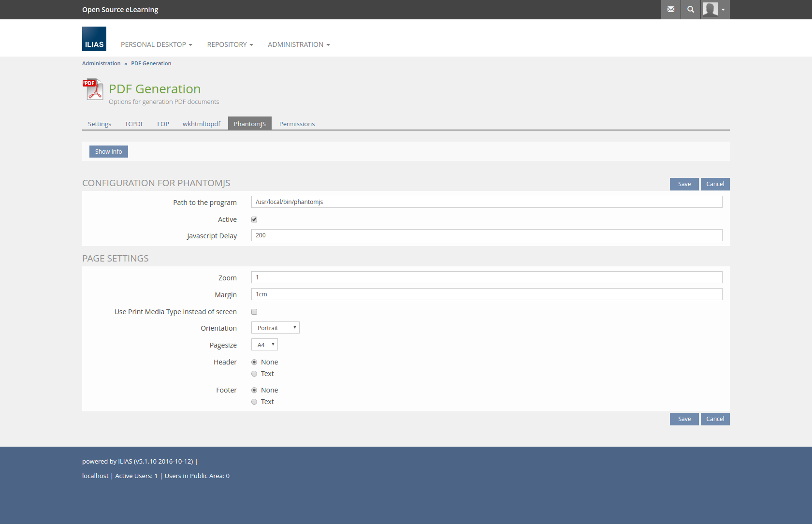Open the mail envelope icon
Screen dimensions: 812x524
point(670,10)
